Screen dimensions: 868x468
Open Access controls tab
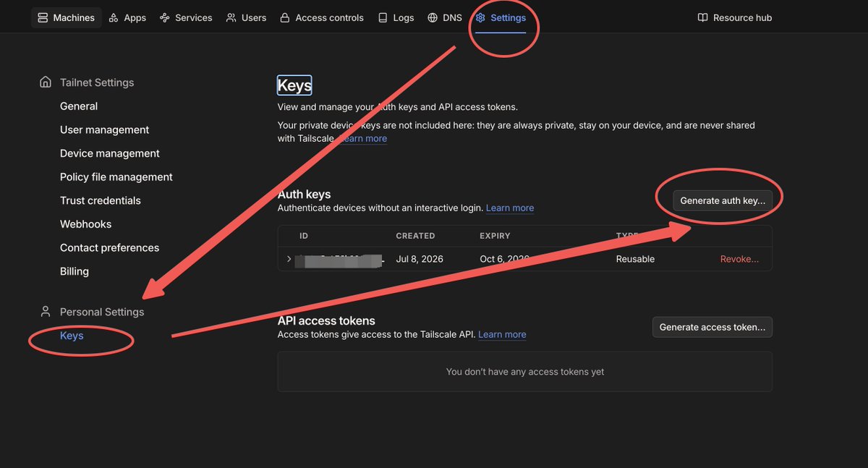point(322,17)
